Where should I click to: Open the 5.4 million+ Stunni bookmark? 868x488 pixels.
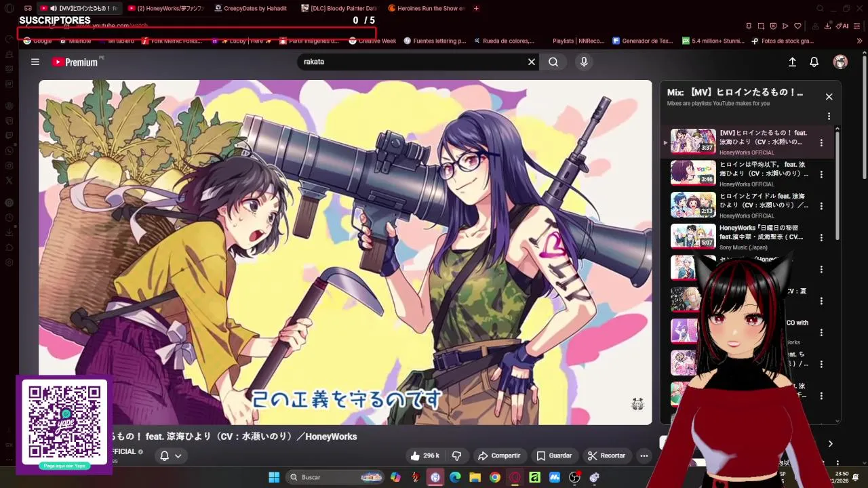(x=712, y=41)
